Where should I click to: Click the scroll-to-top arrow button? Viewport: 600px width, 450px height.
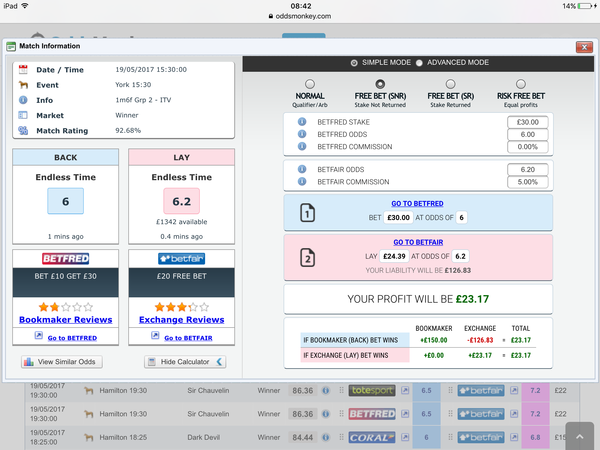(580, 437)
